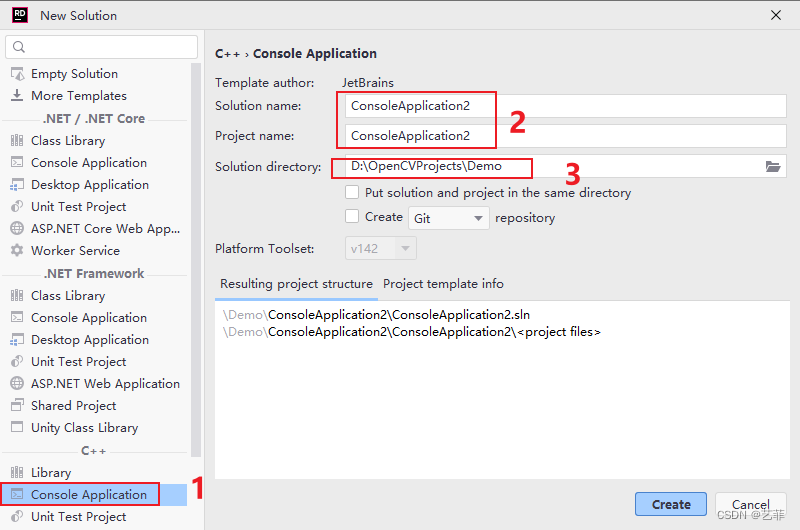Click the Cancel button
This screenshot has height=530, width=800.
click(x=751, y=504)
